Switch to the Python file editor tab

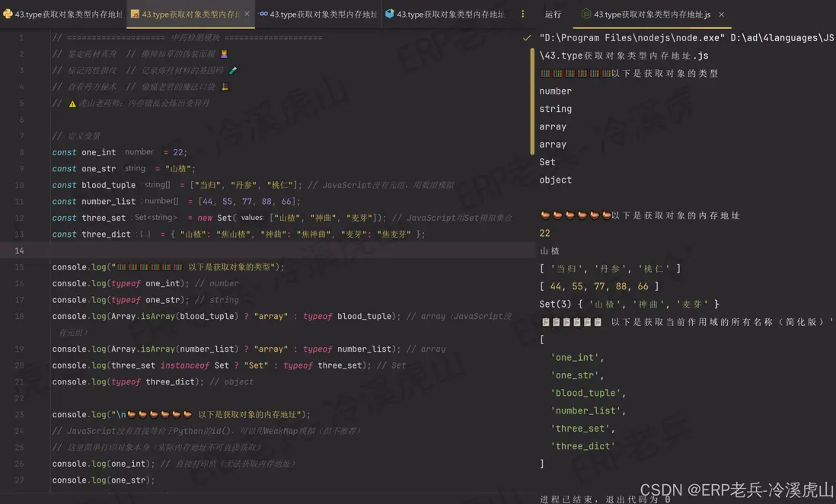coord(63,14)
